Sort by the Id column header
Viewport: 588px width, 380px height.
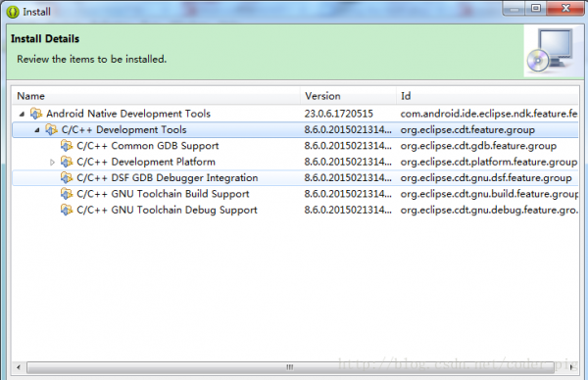point(487,96)
